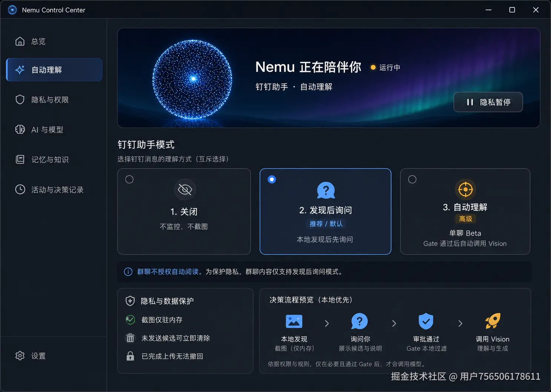Click the picture icon above 本地发现
Screen dimensions: 551x392
(294, 321)
